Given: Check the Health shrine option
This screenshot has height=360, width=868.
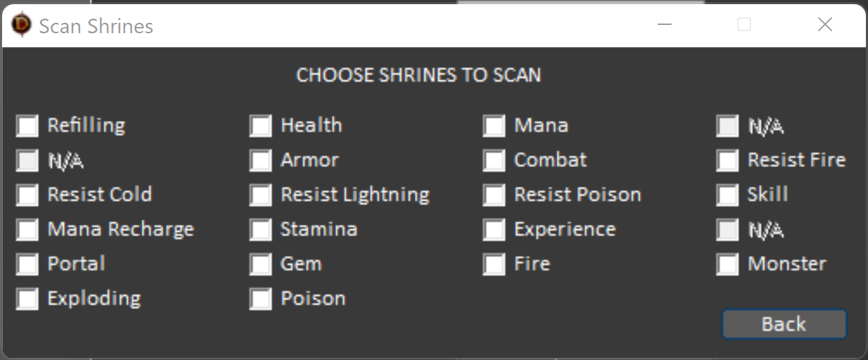Looking at the screenshot, I should pyautogui.click(x=261, y=126).
